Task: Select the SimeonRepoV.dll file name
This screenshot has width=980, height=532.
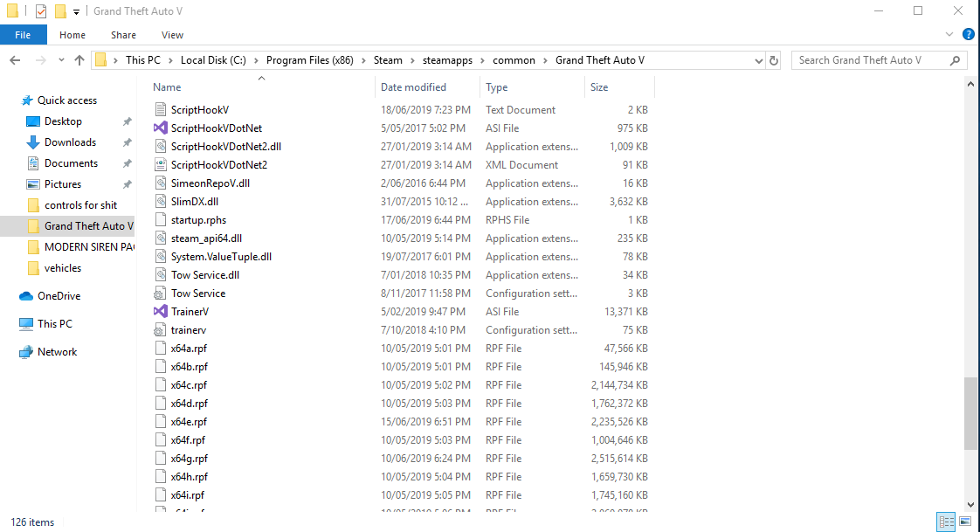Action: [x=210, y=183]
